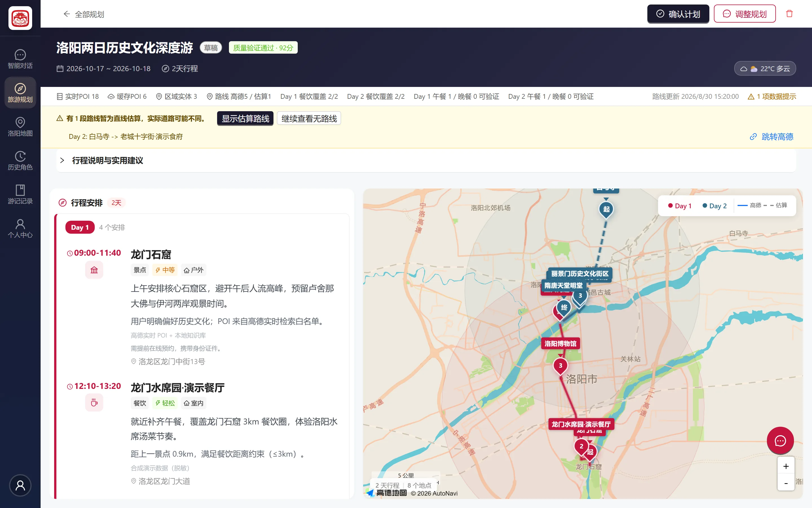
Task: Click 路线 高德5 / 估算1 stat
Action: pos(239,97)
